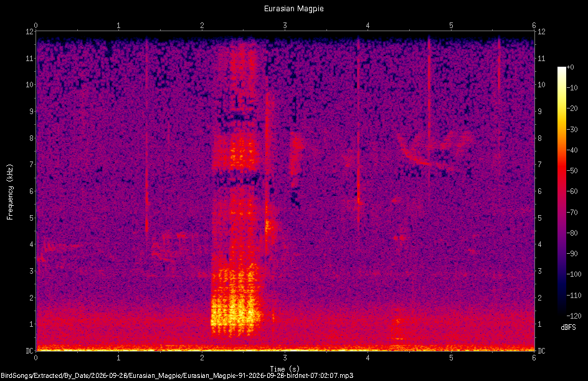Click the "1" second label on the lower time axis
Screen dimensions: 588x381
click(118, 358)
